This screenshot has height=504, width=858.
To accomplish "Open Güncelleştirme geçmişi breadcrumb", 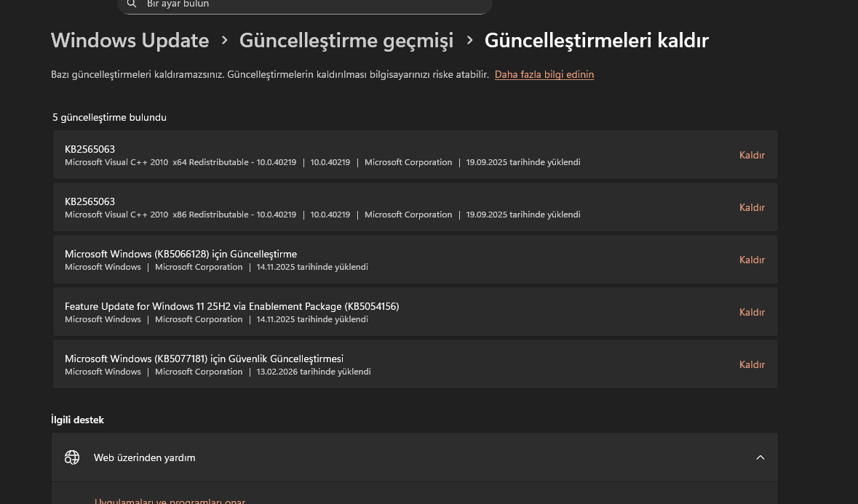I will coord(346,41).
